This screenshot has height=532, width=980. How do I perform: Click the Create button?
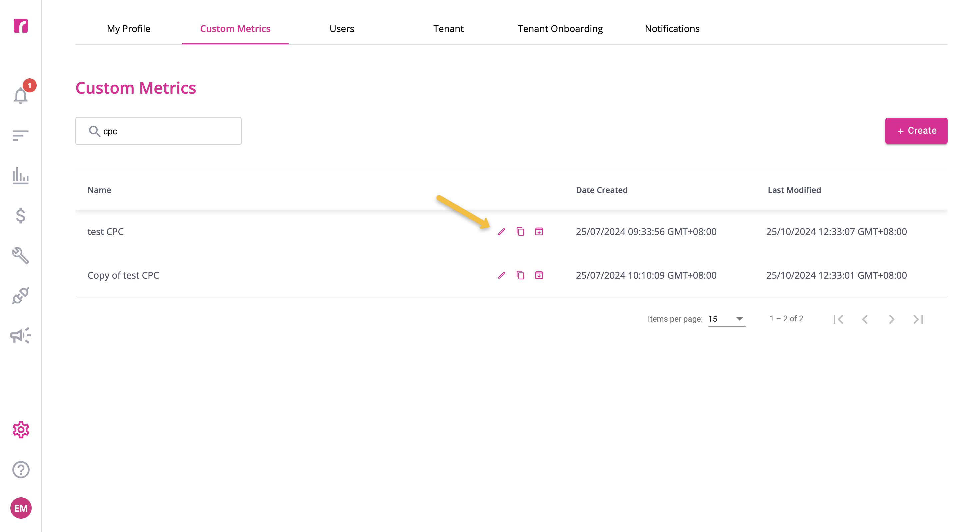(916, 131)
